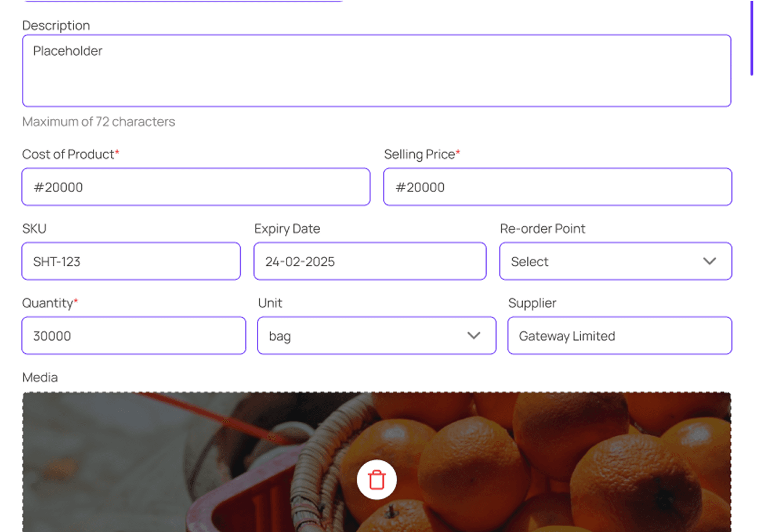Click the Unit dropdown chevron
The height and width of the screenshot is (532, 768).
(474, 335)
